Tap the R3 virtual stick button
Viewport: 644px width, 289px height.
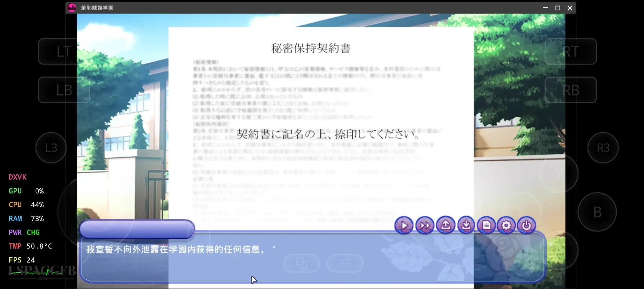603,148
